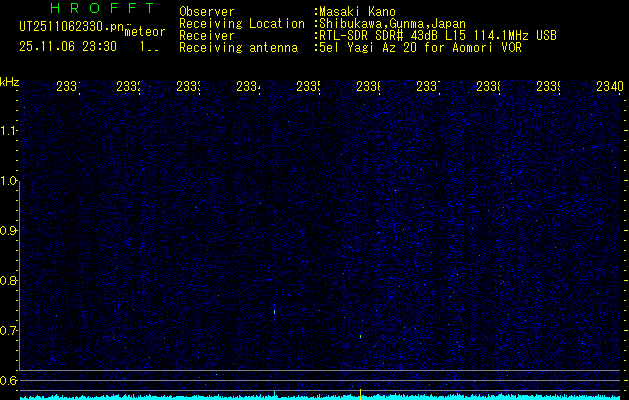Click the 2334 time marker
The width and height of the screenshot is (629, 400).
248,86
